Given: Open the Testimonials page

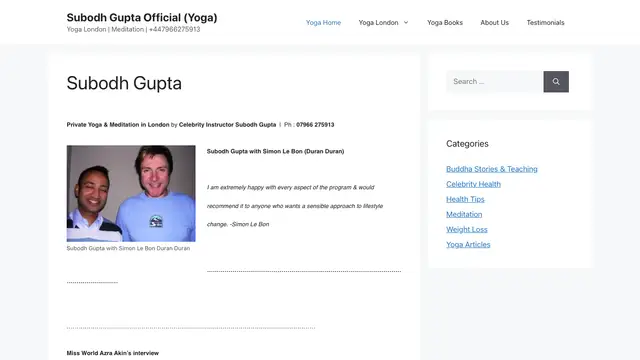Looking at the screenshot, I should 545,22.
